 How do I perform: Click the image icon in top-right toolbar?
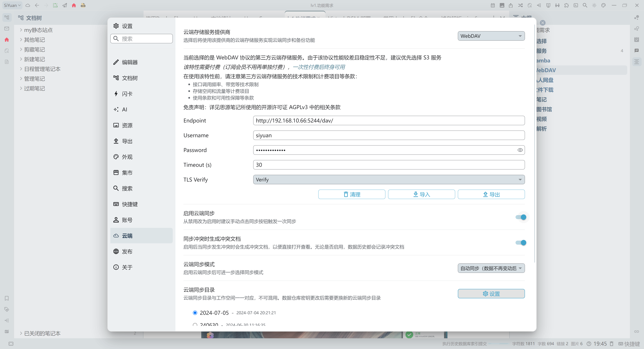[x=502, y=5]
